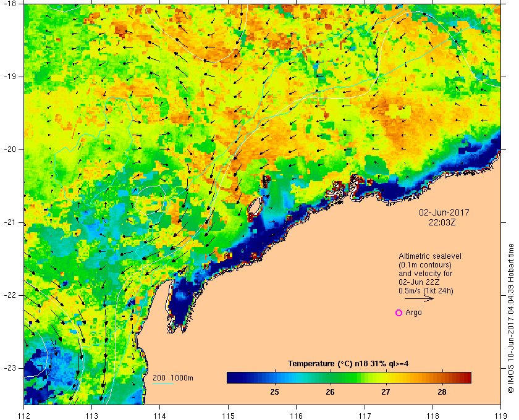This screenshot has height=420, width=519.
Task: Click the colorbar tick label '28'
Action: pos(442,392)
